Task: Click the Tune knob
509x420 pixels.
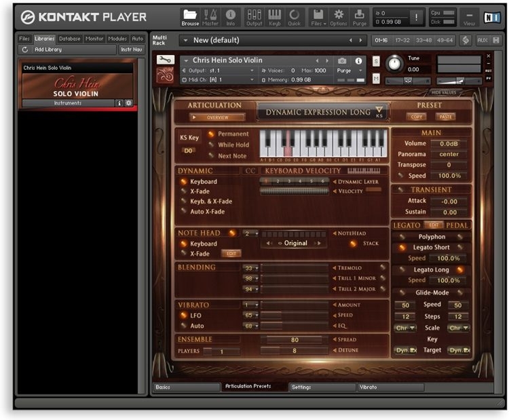Action: 394,64
